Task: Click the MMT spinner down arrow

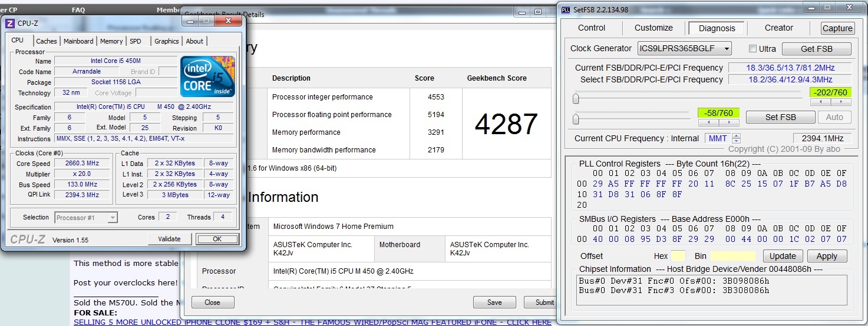Action: click(x=736, y=141)
